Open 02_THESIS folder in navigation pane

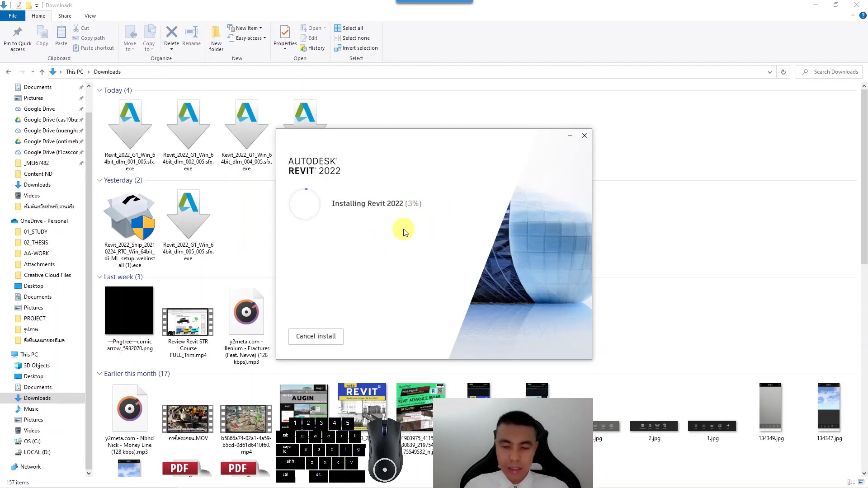pyautogui.click(x=36, y=243)
